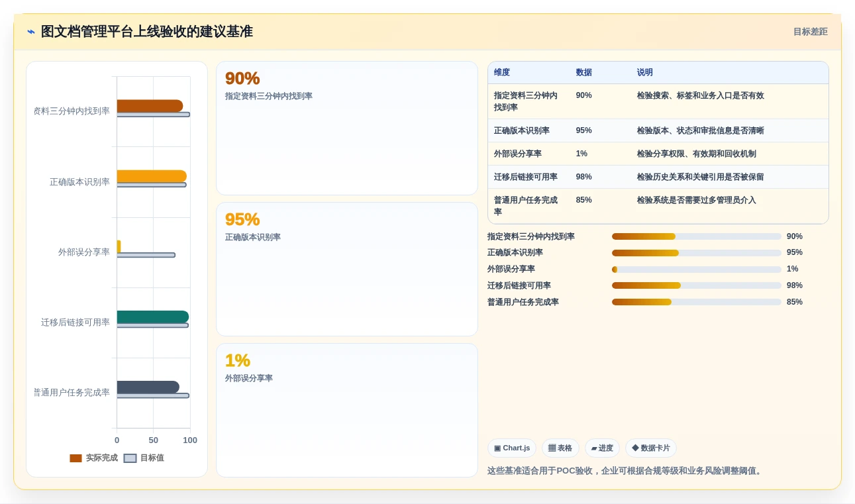855x504 pixels.
Task: Click the title 图文档管理平台上线验收的建议基准
Action: (147, 32)
